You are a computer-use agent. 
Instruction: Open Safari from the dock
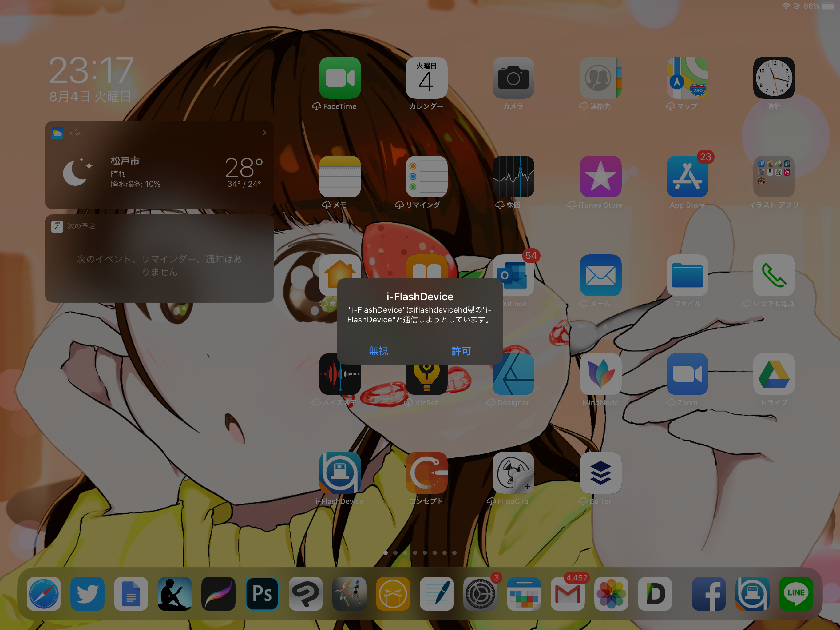pyautogui.click(x=44, y=593)
